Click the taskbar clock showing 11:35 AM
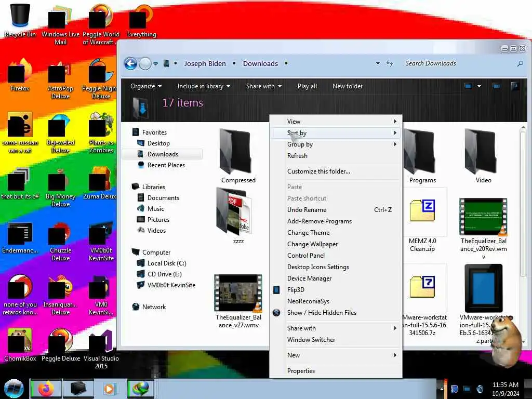Screen dimensions: 532x399 [x=505, y=389]
